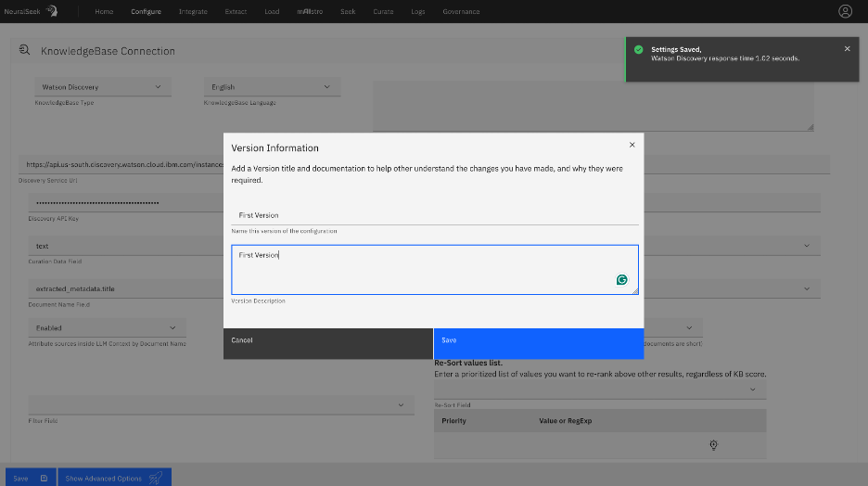Expand the Watson Discovery KnowledgeBase Type dropdown
This screenshot has height=486, width=868.
[x=103, y=87]
